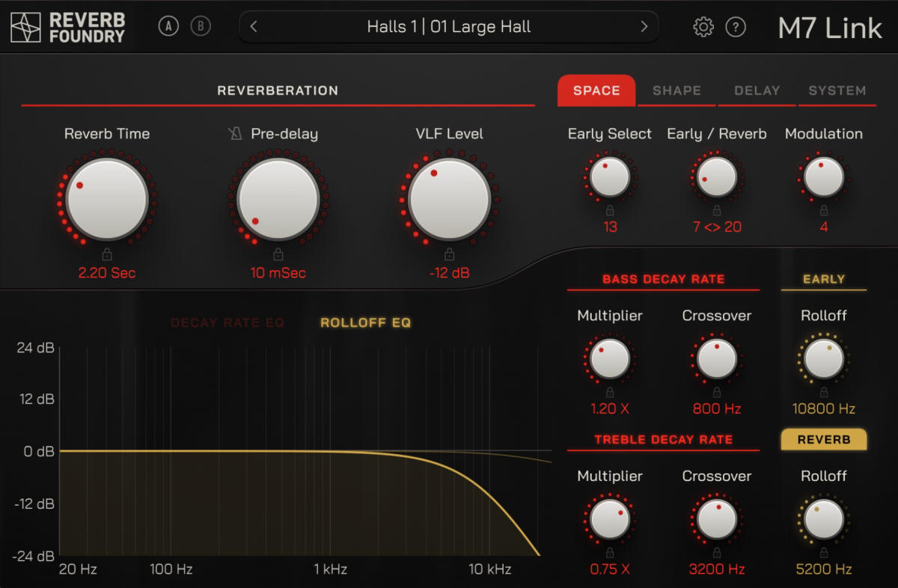Screen dimensions: 898x588
Task: Click the VLF Level knob
Action: click(449, 198)
